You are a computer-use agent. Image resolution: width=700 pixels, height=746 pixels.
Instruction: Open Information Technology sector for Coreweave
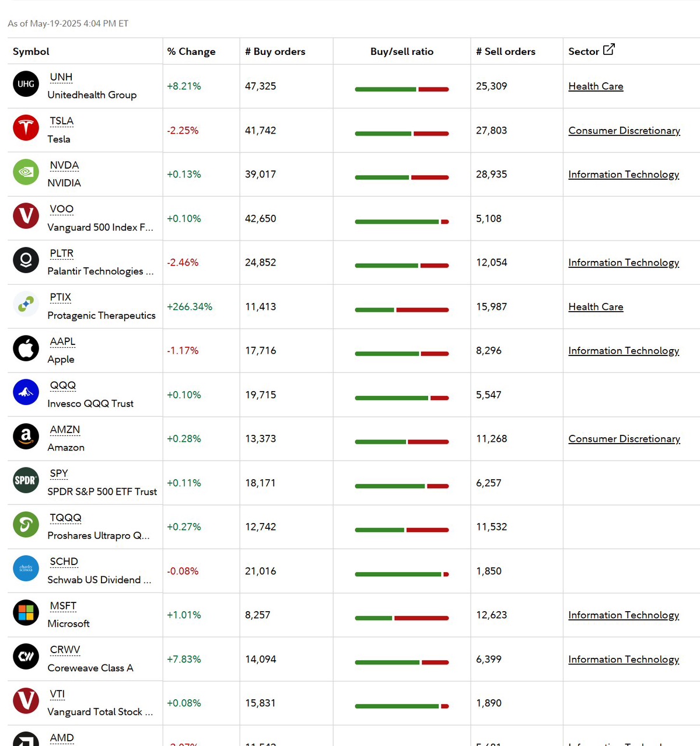[x=624, y=660]
